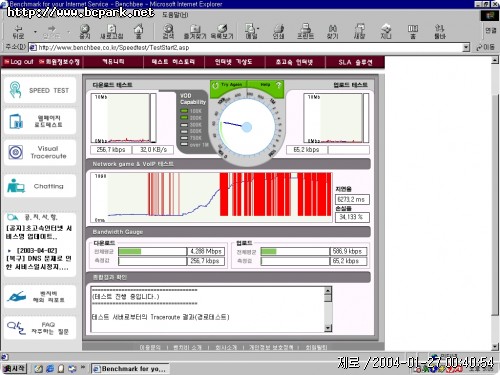500x375 pixels.
Task: Click the upload average bandwidth bar
Action: click(x=295, y=251)
